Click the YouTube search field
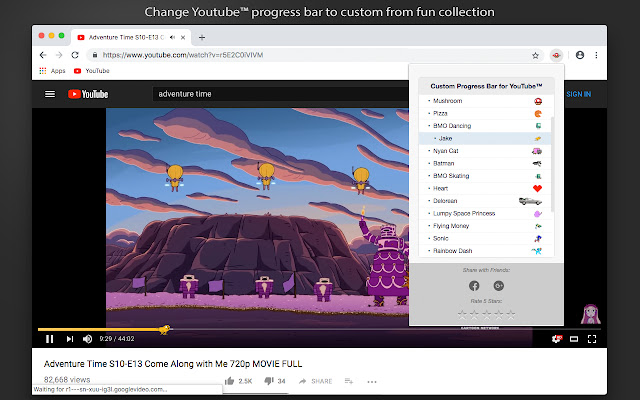Viewport: 640px width, 400px height. tap(282, 94)
